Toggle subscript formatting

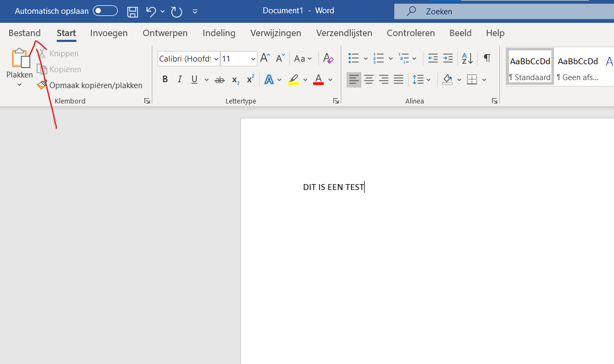click(235, 80)
